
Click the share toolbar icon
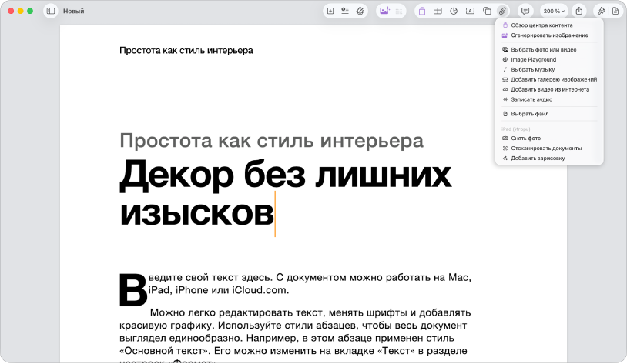point(579,12)
